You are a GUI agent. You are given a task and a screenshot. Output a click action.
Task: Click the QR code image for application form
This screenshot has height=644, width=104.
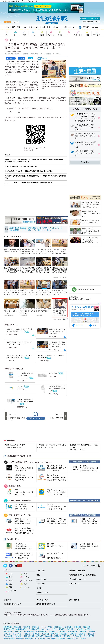pyautogui.click(x=36, y=134)
